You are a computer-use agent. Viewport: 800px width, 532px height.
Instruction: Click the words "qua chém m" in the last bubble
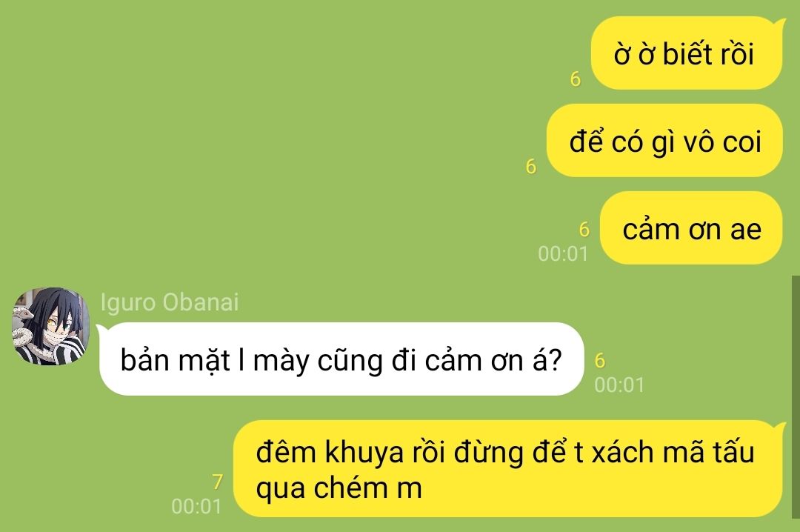click(x=339, y=488)
